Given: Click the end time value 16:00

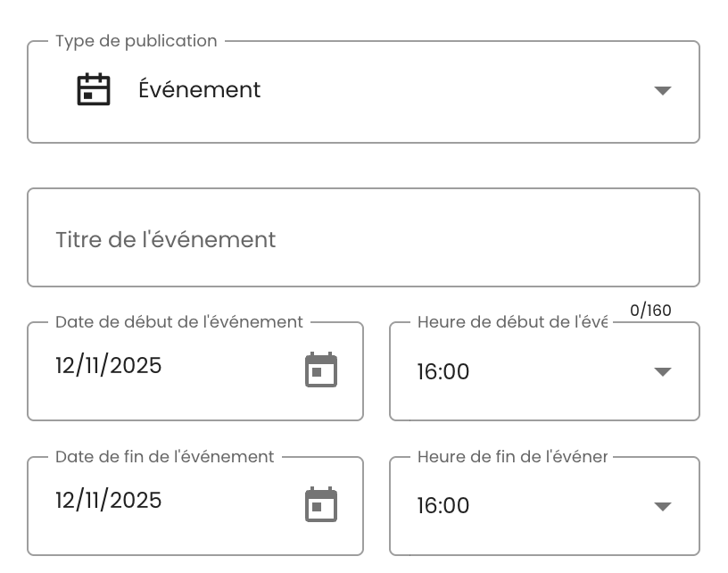Looking at the screenshot, I should coord(443,506).
